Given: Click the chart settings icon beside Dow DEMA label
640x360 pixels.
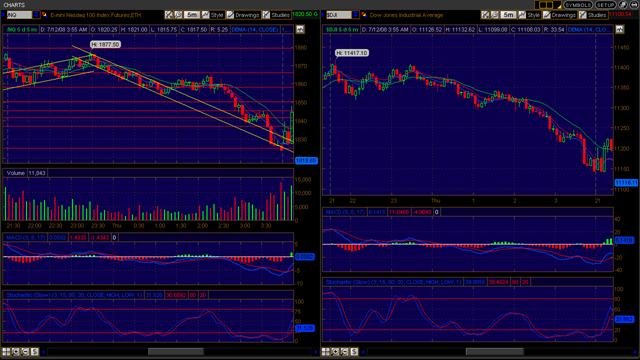Looking at the screenshot, I should pyautogui.click(x=620, y=29).
